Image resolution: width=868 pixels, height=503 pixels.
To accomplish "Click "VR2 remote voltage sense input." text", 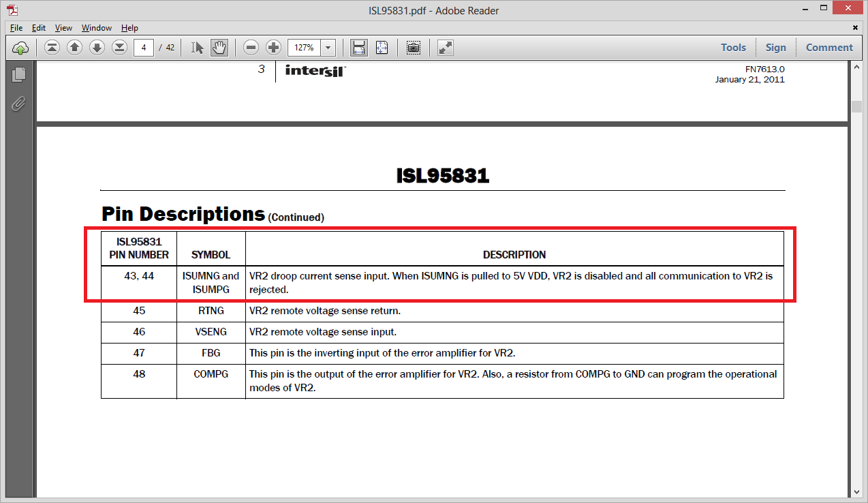I will [x=323, y=332].
